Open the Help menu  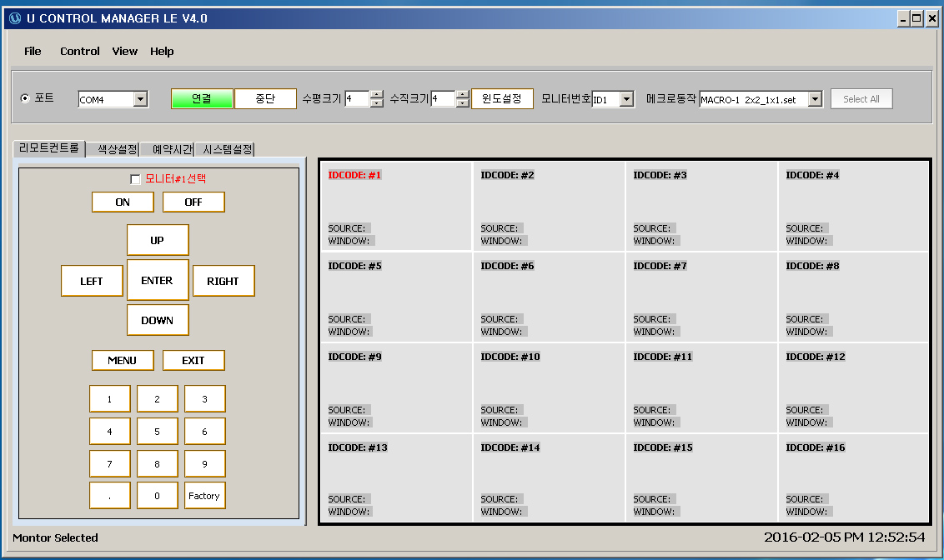[162, 51]
